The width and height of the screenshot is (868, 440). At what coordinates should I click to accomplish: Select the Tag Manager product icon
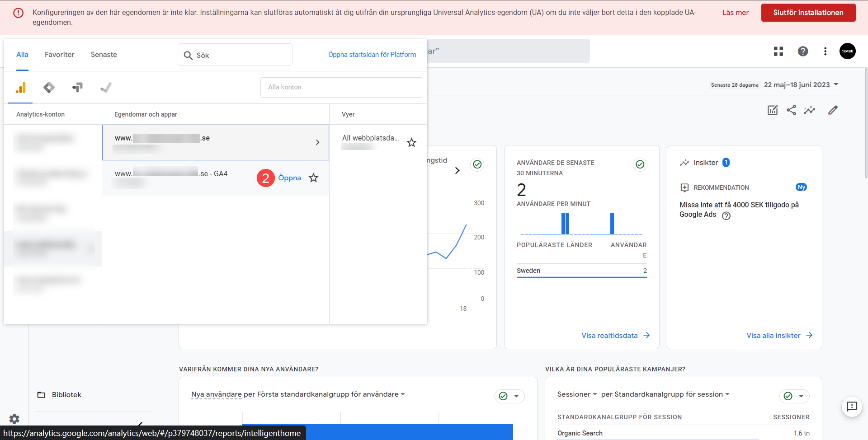point(49,88)
